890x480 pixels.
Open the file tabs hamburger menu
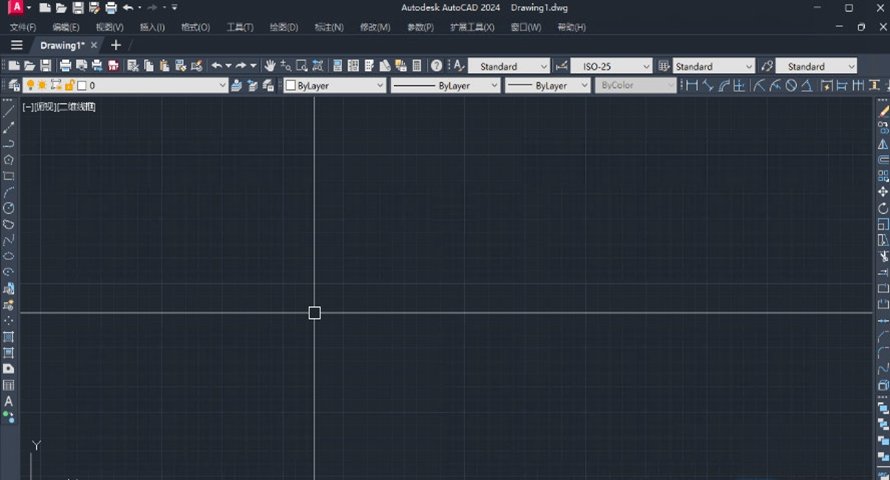click(16, 45)
